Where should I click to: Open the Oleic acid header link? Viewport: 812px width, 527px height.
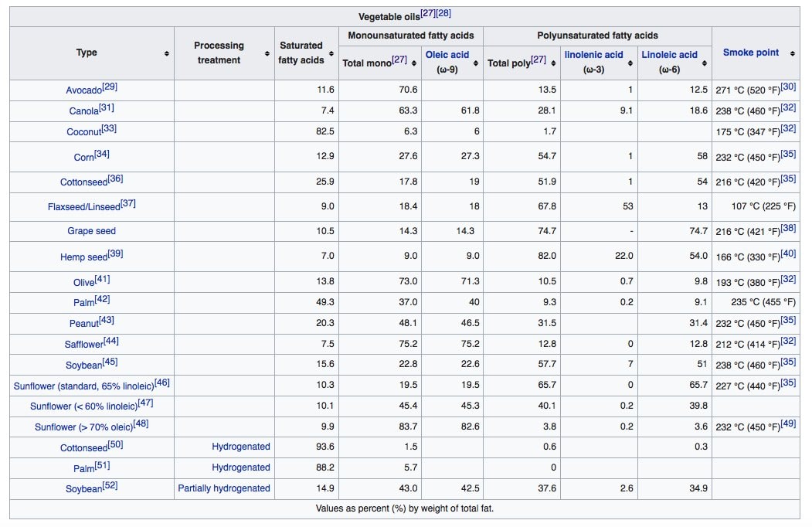pos(447,54)
